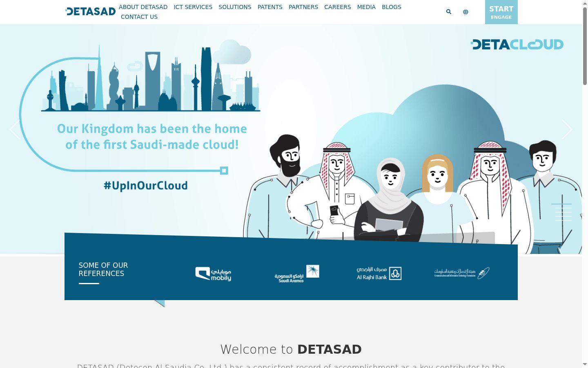
Task: Click the START ENGAGE button
Action: click(x=501, y=12)
